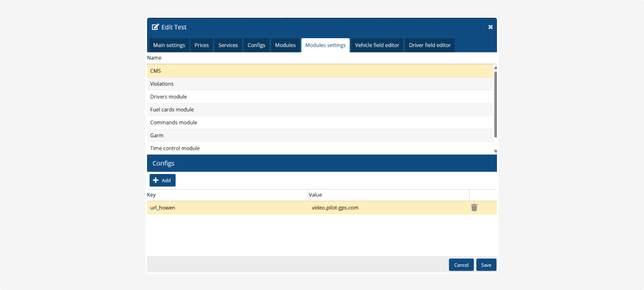Image resolution: width=644 pixels, height=290 pixels.
Task: Select the Commands module row
Action: 320,122
